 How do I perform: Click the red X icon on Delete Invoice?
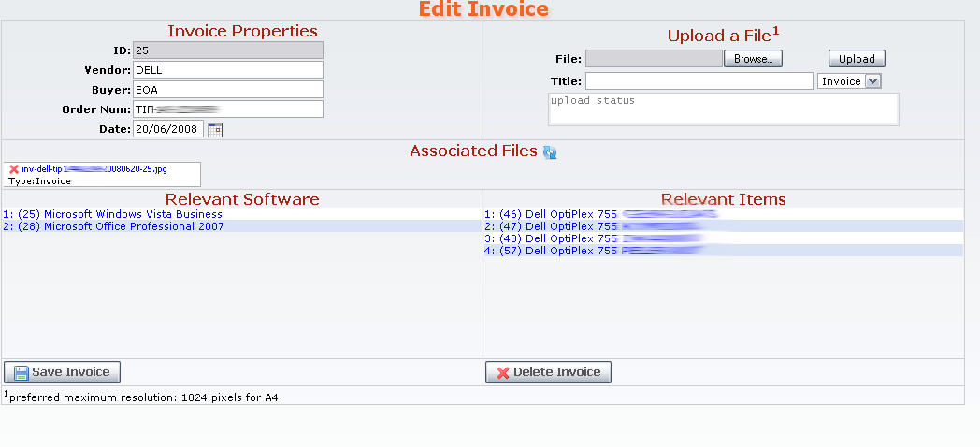tap(503, 372)
